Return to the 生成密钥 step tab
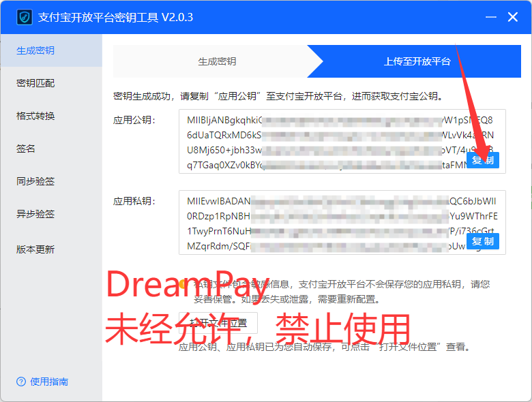Image resolution: width=532 pixels, height=402 pixels. click(217, 61)
